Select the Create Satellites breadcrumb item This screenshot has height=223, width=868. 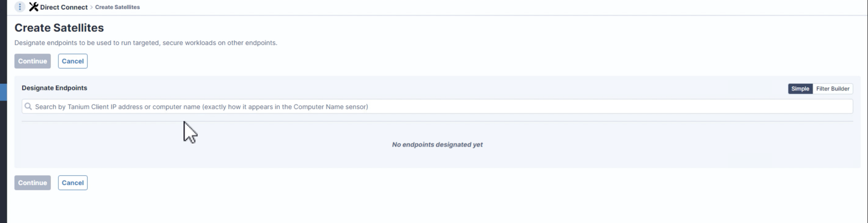[x=117, y=7]
